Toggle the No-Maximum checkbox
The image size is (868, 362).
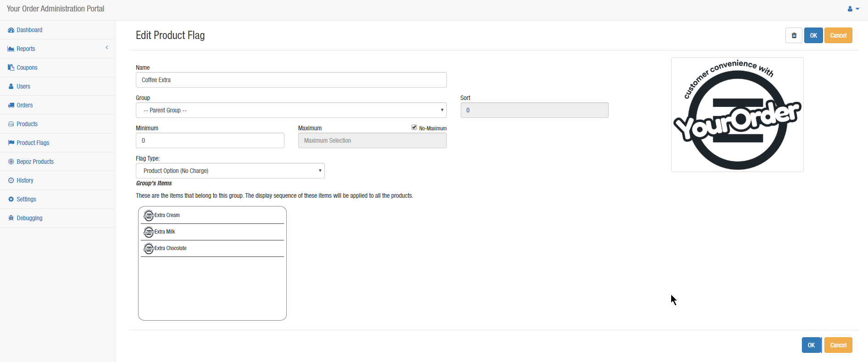coord(414,128)
